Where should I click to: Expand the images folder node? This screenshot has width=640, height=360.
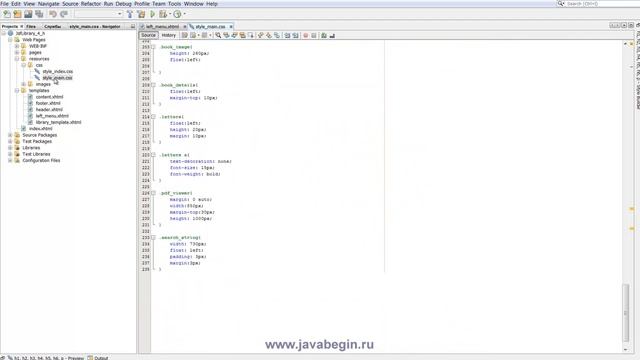(23, 84)
